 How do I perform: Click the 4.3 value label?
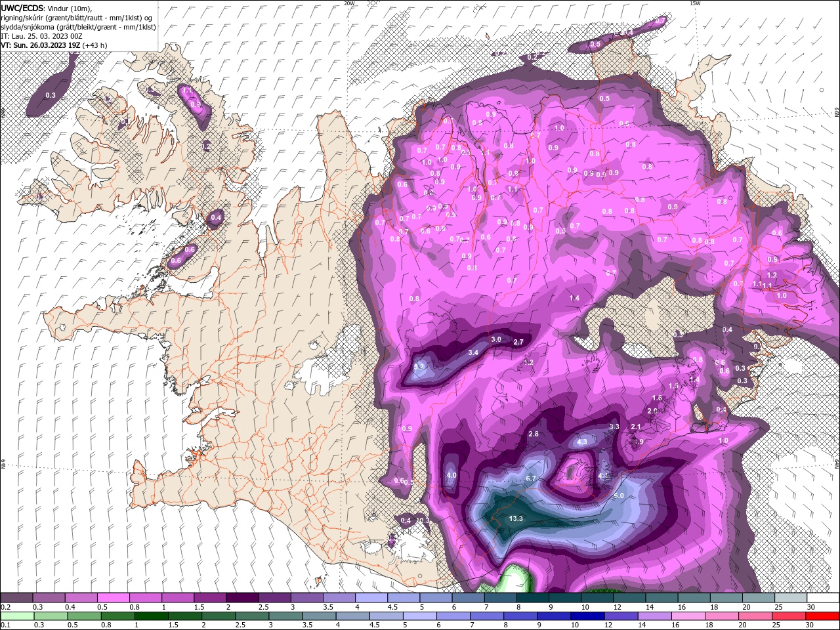point(582,442)
